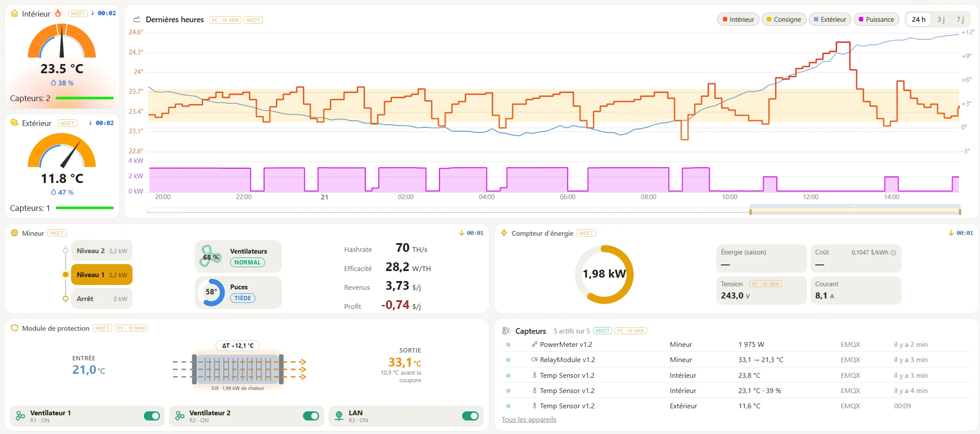Click the PowerMeter v1.2 plug icon

534,344
